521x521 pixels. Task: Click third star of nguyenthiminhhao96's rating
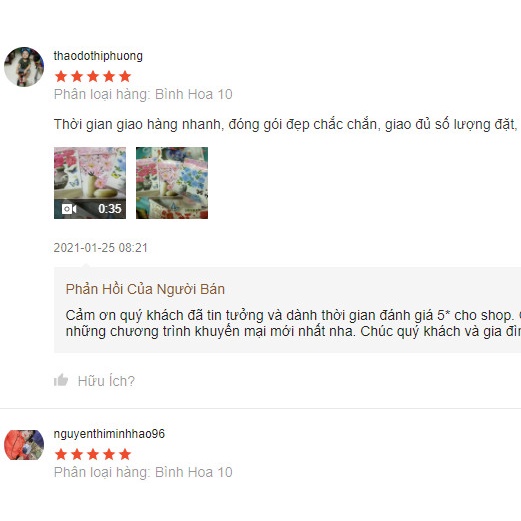coord(93,454)
